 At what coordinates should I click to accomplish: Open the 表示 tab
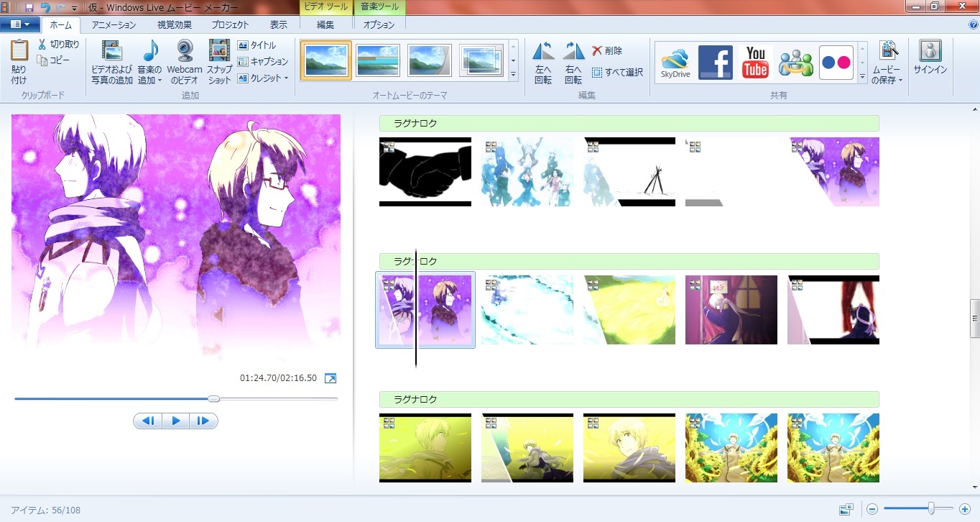[x=279, y=25]
